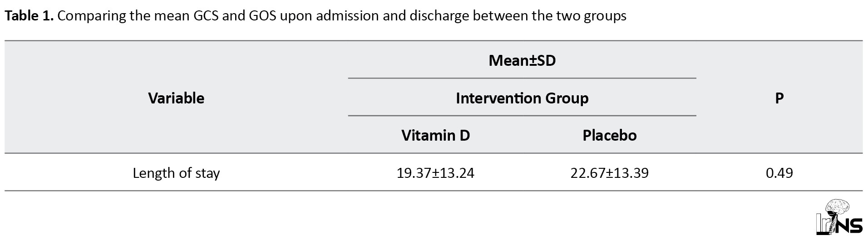Click the Vitamin D column header
Image resolution: width=868 pixels, height=240 pixels.
click(435, 135)
